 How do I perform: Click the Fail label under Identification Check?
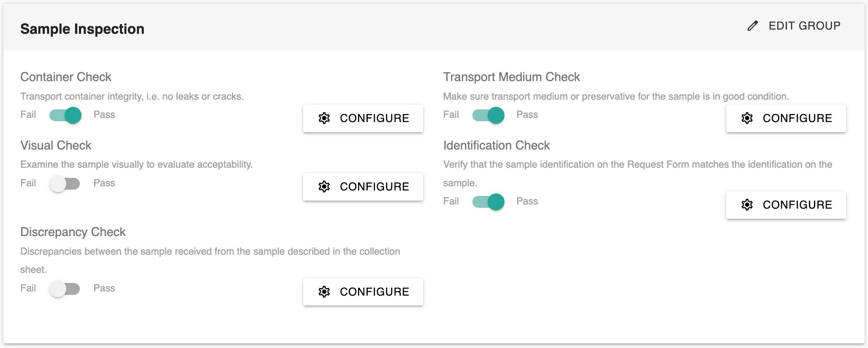tap(451, 201)
